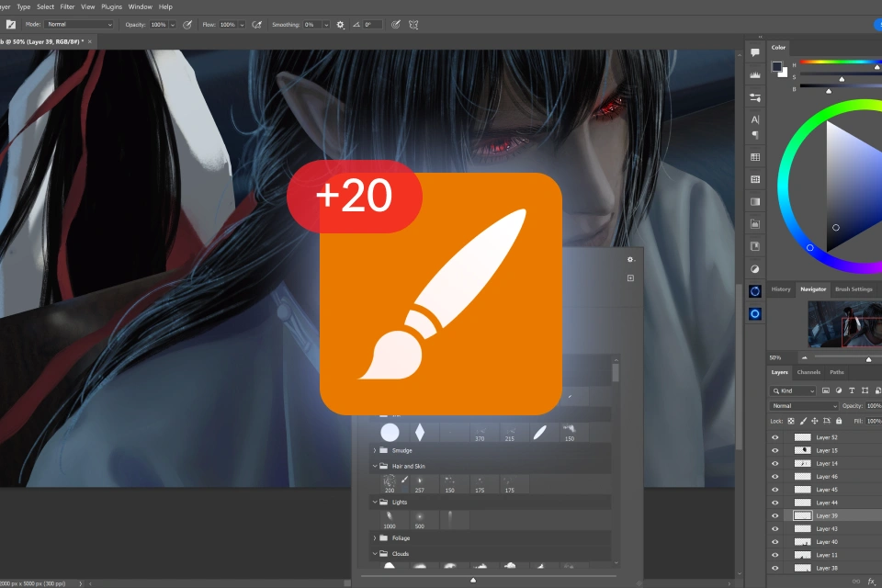Screen dimensions: 882x588
Task: Hide Layer 39 visibility eye
Action: (x=775, y=515)
